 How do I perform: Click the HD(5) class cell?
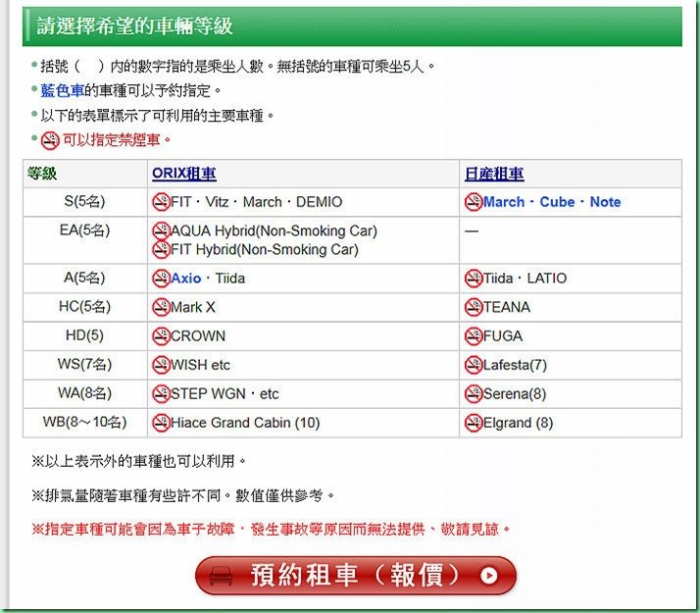coord(85,336)
